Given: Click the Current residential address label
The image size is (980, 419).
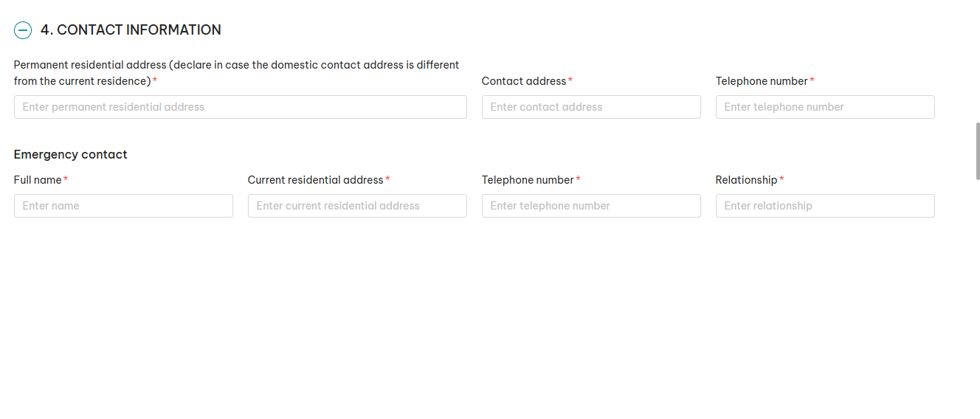Looking at the screenshot, I should click(x=315, y=180).
